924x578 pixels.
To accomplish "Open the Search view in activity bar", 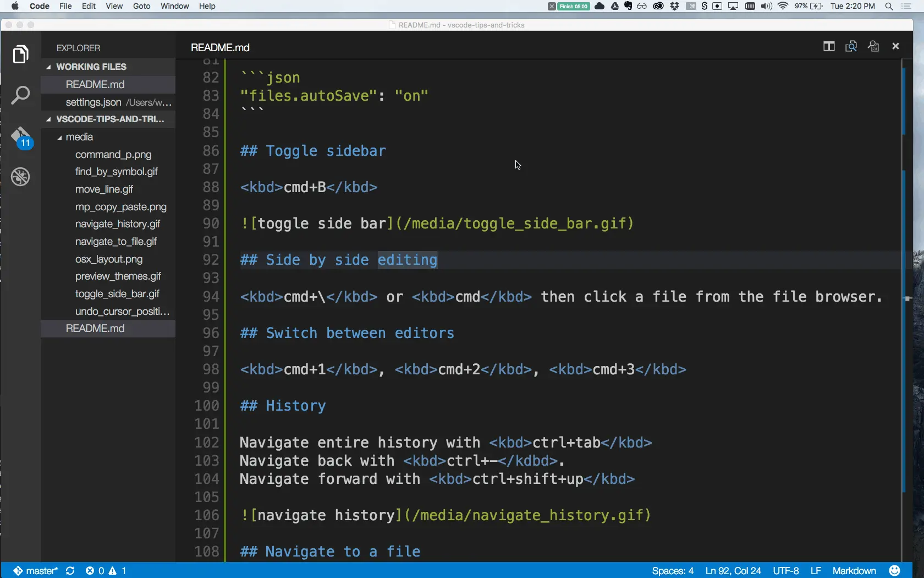I will click(x=21, y=95).
